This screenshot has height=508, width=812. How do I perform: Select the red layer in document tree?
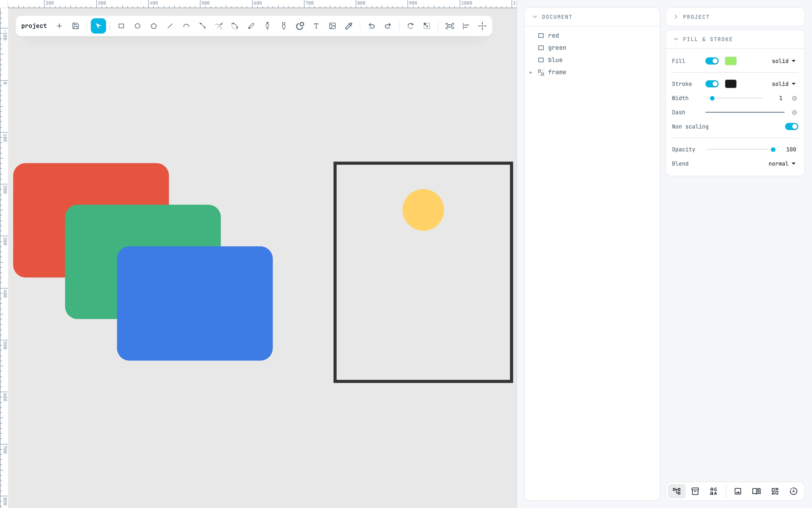point(592,36)
